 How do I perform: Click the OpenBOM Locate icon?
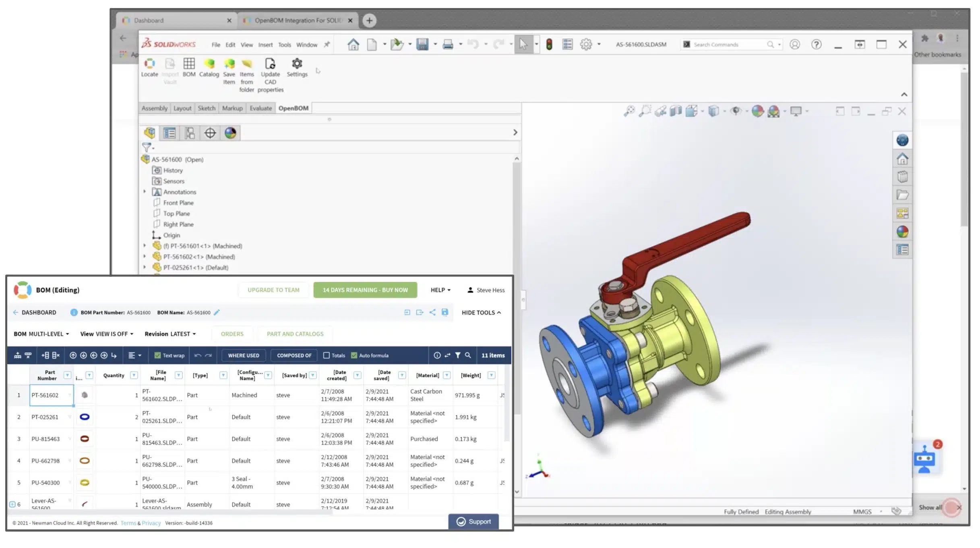click(x=149, y=68)
